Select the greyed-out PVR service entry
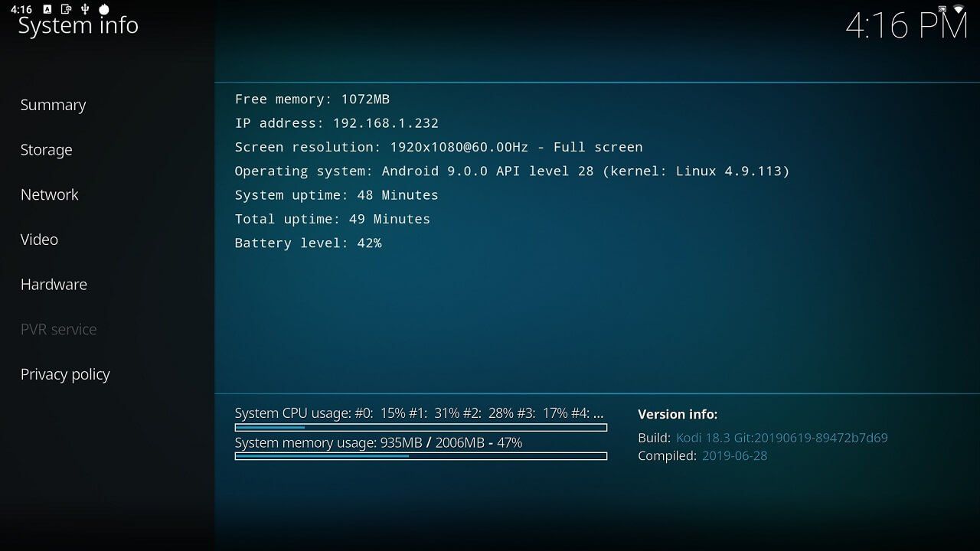The height and width of the screenshot is (551, 980). pyautogui.click(x=58, y=329)
